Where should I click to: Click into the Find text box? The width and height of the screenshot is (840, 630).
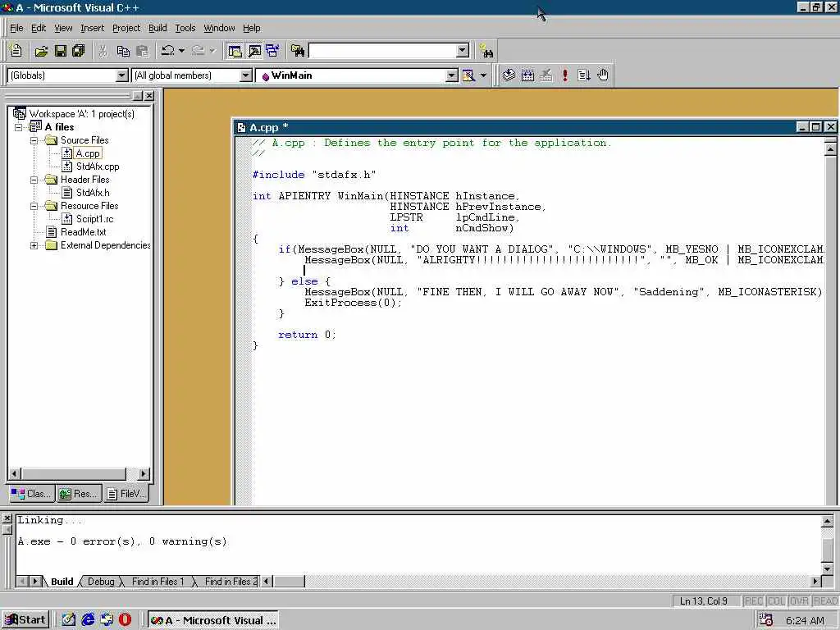pos(382,51)
